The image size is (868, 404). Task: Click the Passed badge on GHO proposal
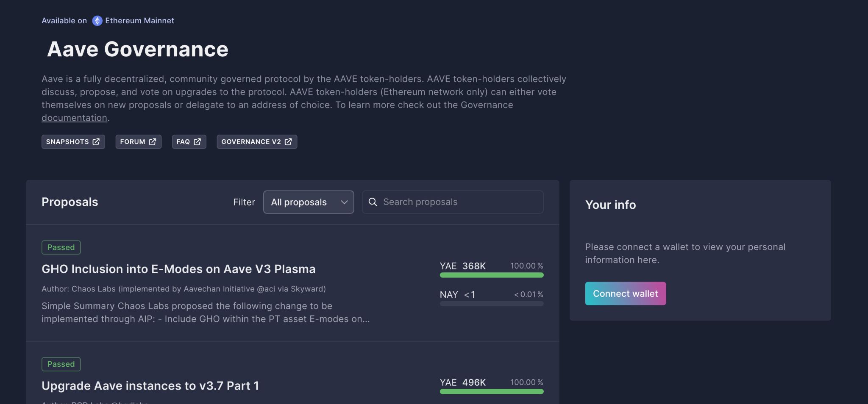61,247
